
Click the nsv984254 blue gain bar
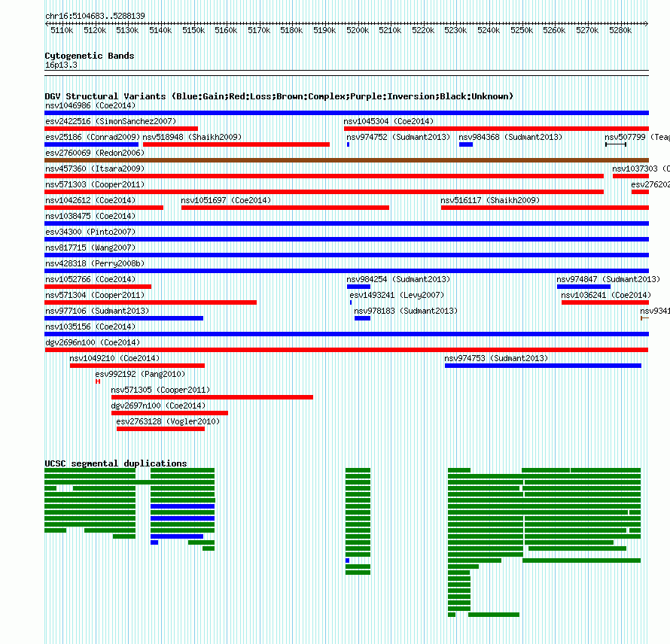[x=358, y=287]
